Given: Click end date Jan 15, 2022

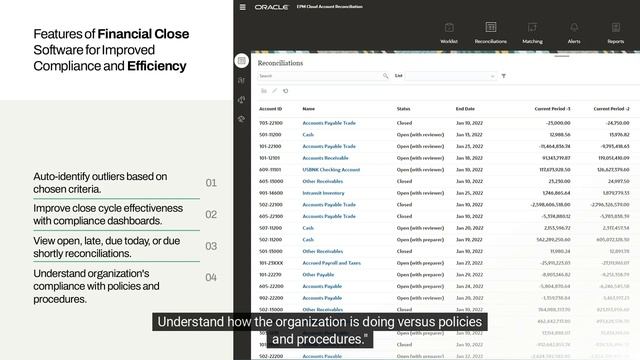Looking at the screenshot, I should click(x=469, y=135).
